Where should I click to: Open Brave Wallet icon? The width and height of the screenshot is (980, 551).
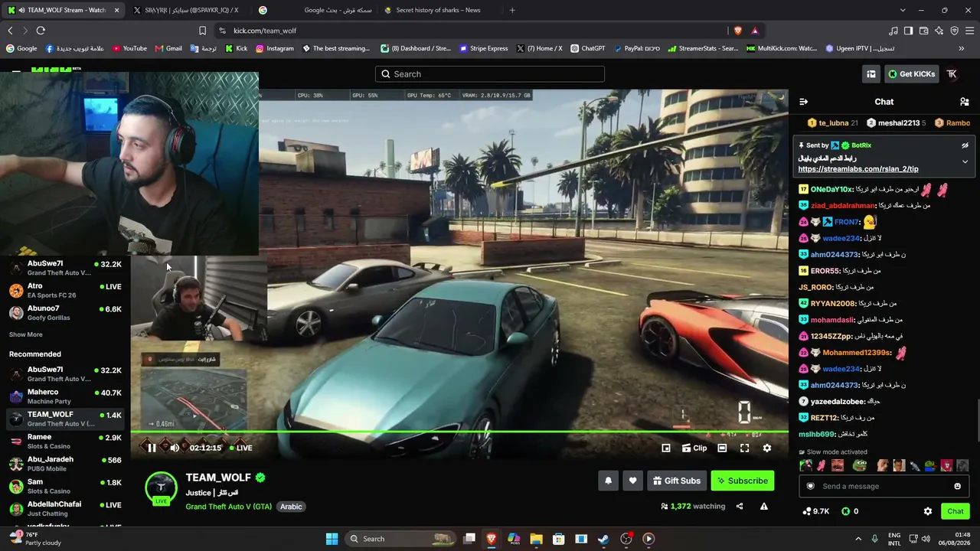point(924,31)
